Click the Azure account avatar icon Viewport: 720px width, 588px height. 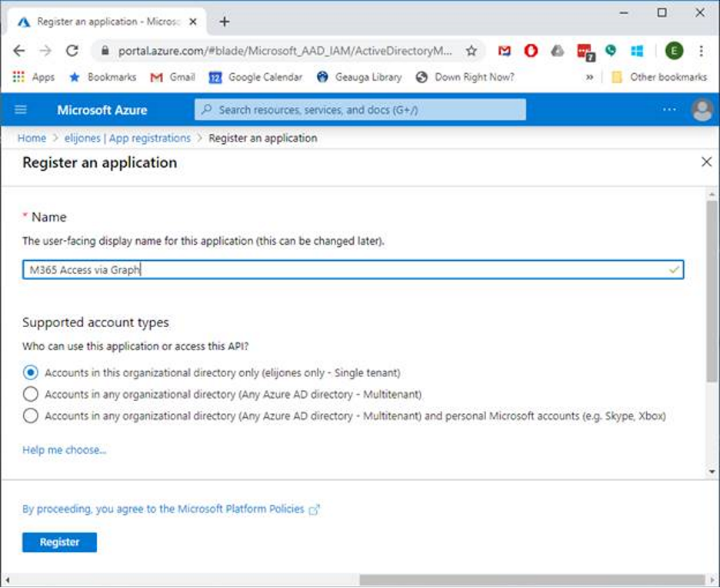tap(702, 110)
